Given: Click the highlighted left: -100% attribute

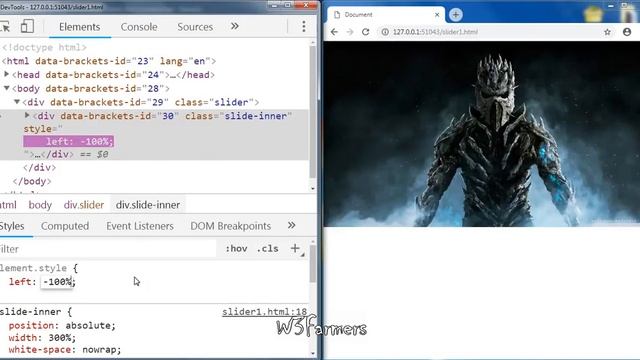Looking at the screenshot, I should [x=69, y=141].
